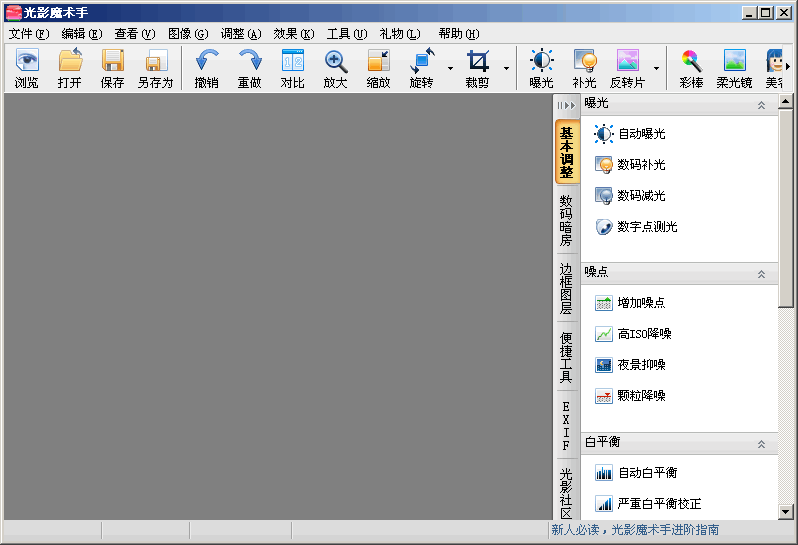
Task: Click the 浏览 (Browse) eye icon
Action: 27,68
